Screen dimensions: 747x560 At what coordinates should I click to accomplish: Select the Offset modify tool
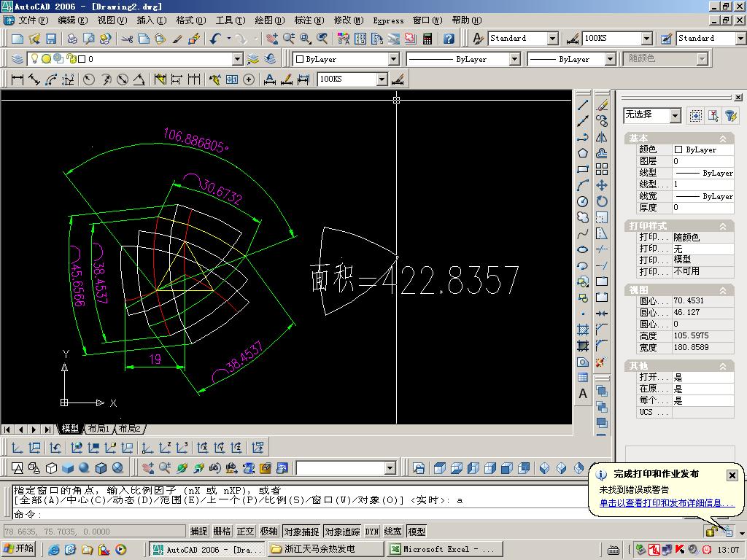602,153
